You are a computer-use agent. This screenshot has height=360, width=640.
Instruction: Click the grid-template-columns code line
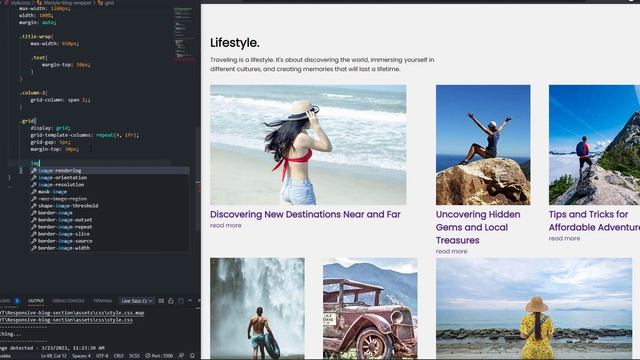click(84, 135)
